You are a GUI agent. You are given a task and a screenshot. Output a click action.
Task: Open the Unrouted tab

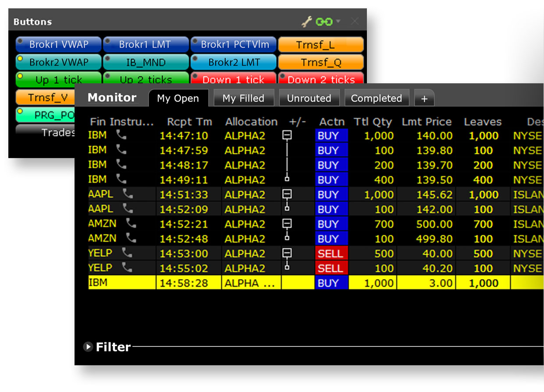click(309, 99)
